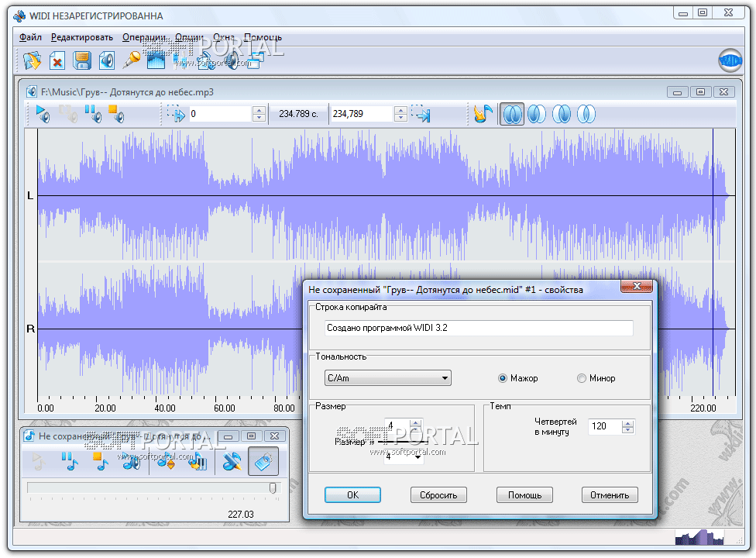756x558 pixels.
Task: Click the WIDI logo at toolbar right
Action: pyautogui.click(x=730, y=60)
